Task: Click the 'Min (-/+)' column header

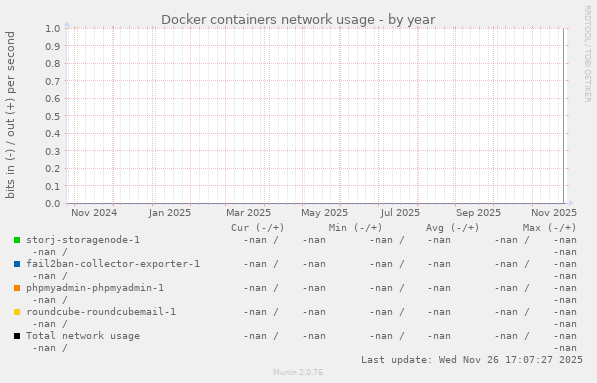Action: [355, 228]
